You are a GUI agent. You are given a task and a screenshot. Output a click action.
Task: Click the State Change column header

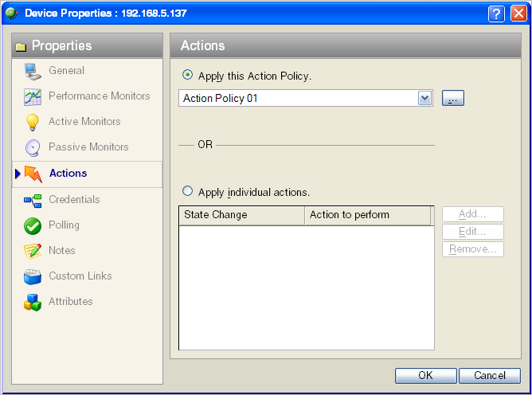coord(242,216)
